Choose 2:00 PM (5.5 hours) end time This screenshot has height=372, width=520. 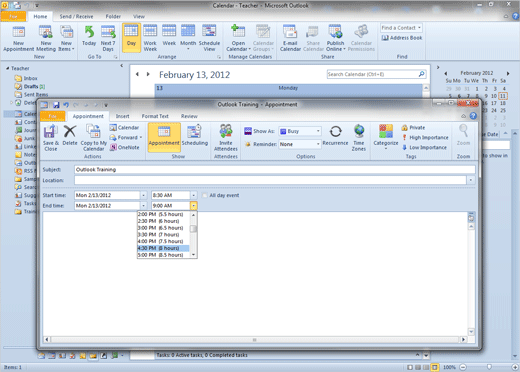coord(163,214)
